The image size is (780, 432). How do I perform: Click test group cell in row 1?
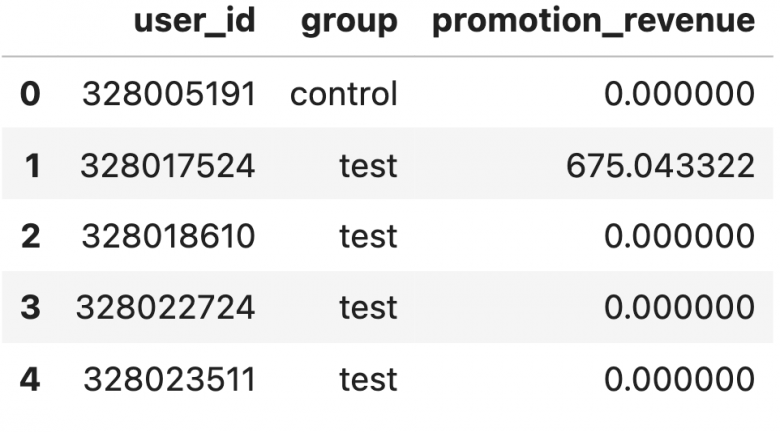click(x=369, y=166)
